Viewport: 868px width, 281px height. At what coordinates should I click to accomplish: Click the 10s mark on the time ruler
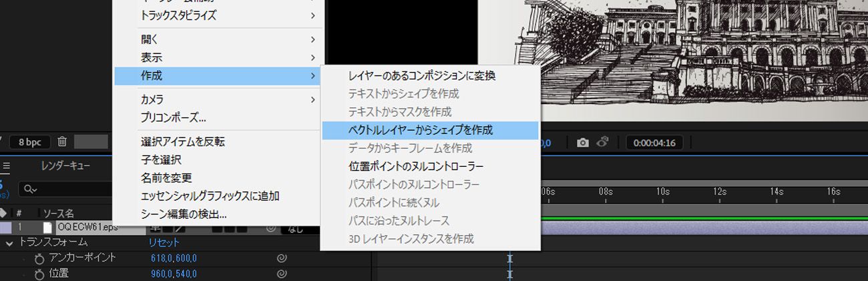click(662, 191)
